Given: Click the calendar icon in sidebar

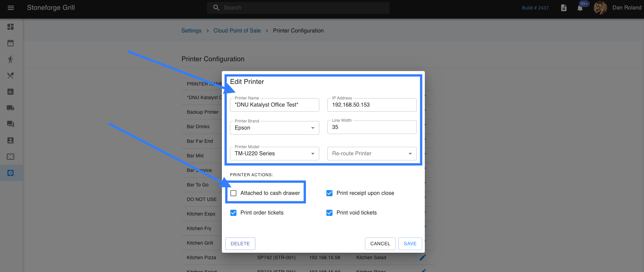Looking at the screenshot, I should pyautogui.click(x=10, y=43).
